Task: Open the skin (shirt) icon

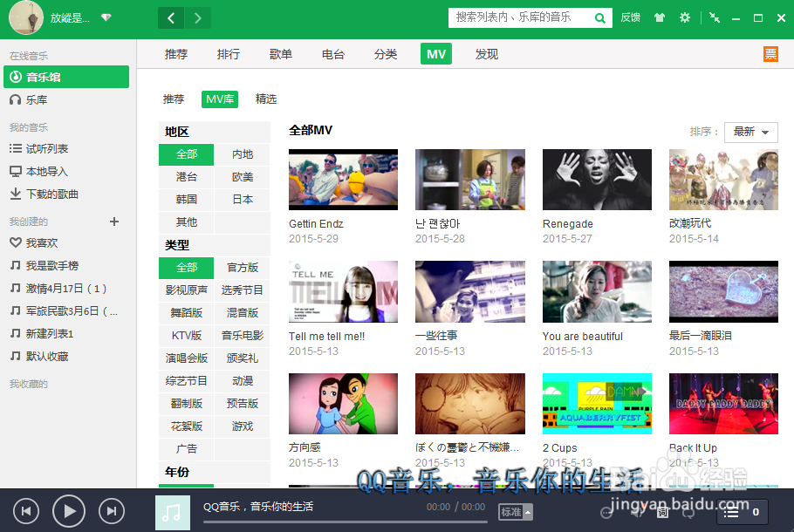Action: click(660, 17)
